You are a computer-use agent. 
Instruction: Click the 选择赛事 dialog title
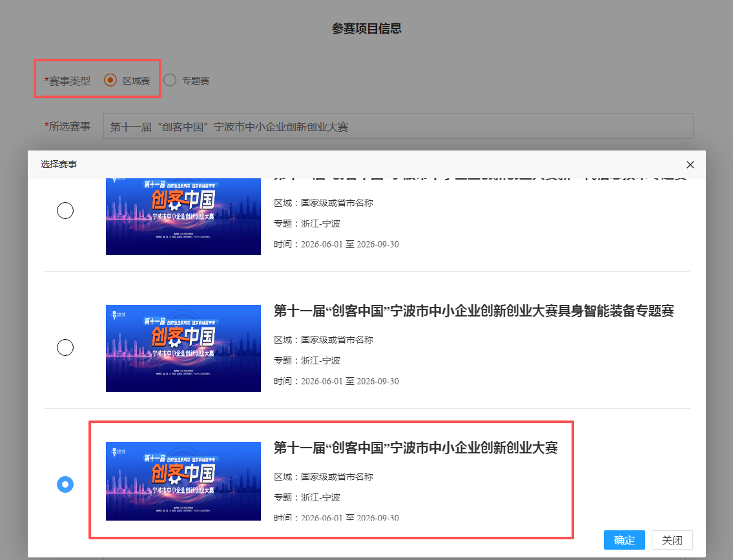pyautogui.click(x=59, y=165)
